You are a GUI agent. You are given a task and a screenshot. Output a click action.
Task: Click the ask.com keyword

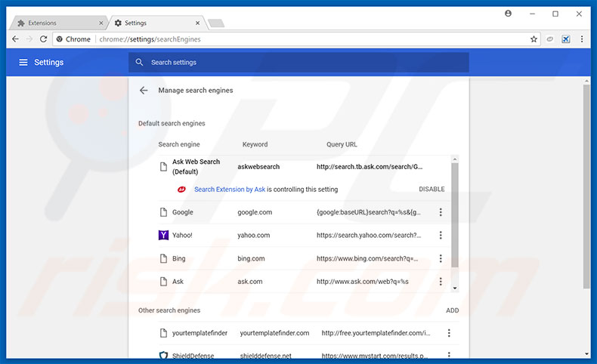tap(250, 282)
